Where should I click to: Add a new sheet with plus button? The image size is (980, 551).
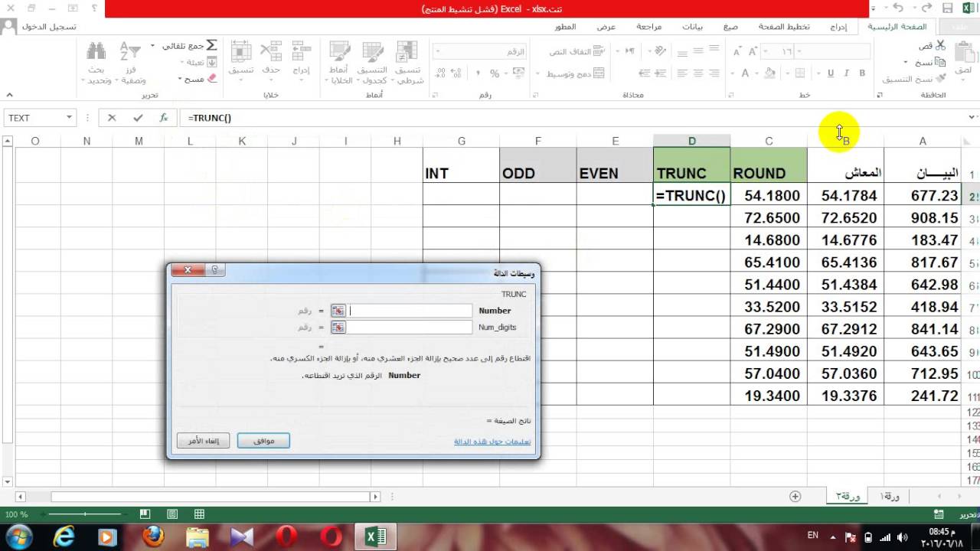tap(795, 497)
